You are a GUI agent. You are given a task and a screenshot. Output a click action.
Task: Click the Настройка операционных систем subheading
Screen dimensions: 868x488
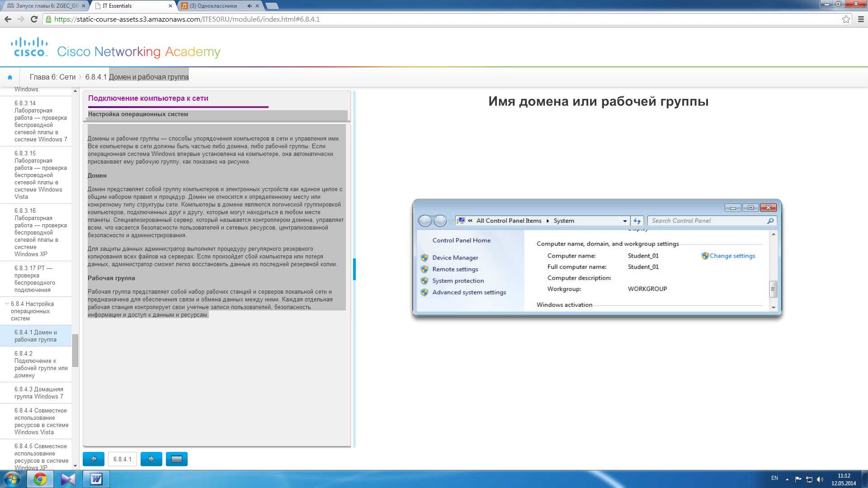pyautogui.click(x=138, y=114)
